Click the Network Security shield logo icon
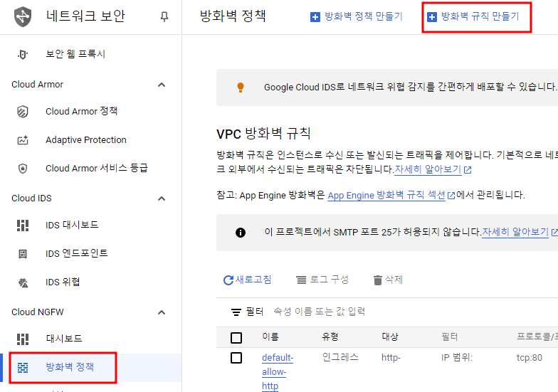This screenshot has height=392, width=558. pos(23,16)
